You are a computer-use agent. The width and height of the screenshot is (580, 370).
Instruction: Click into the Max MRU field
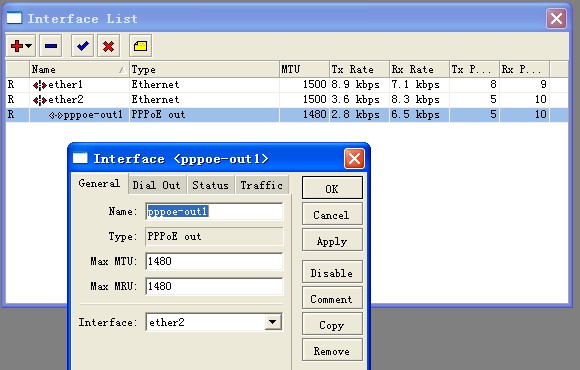click(214, 286)
